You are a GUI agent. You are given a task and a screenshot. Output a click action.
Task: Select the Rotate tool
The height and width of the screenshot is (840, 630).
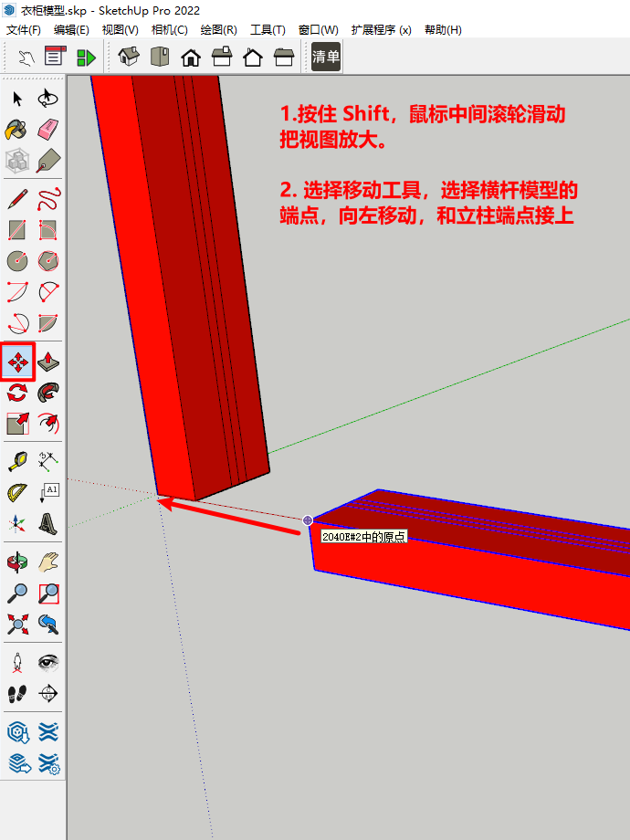point(17,393)
